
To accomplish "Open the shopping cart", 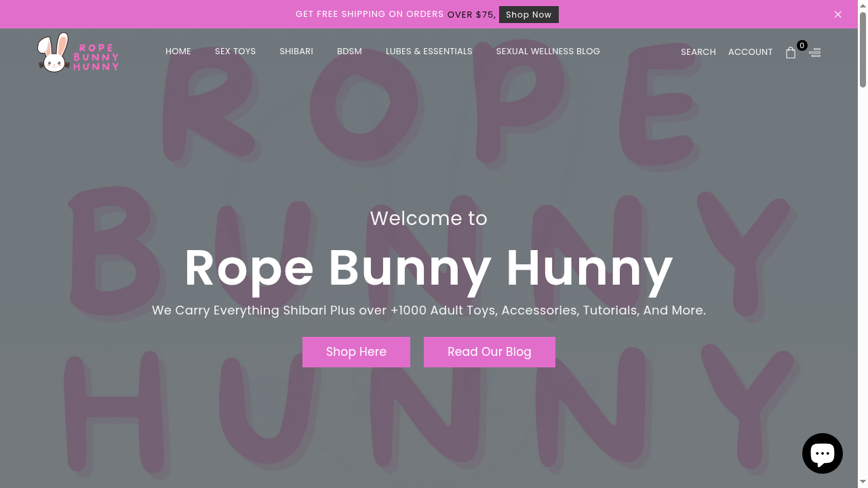I will pyautogui.click(x=791, y=52).
